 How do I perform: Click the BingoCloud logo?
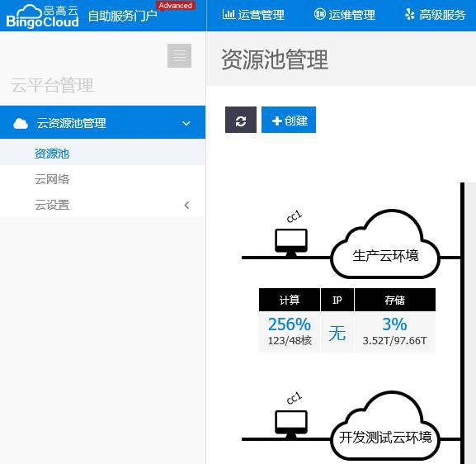pos(42,17)
